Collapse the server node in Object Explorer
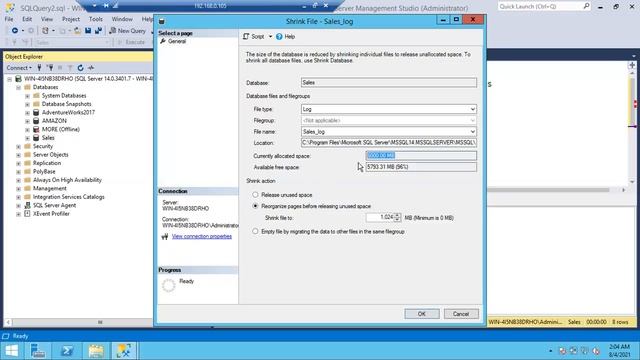Screen dimensions: 640x360 (9, 79)
